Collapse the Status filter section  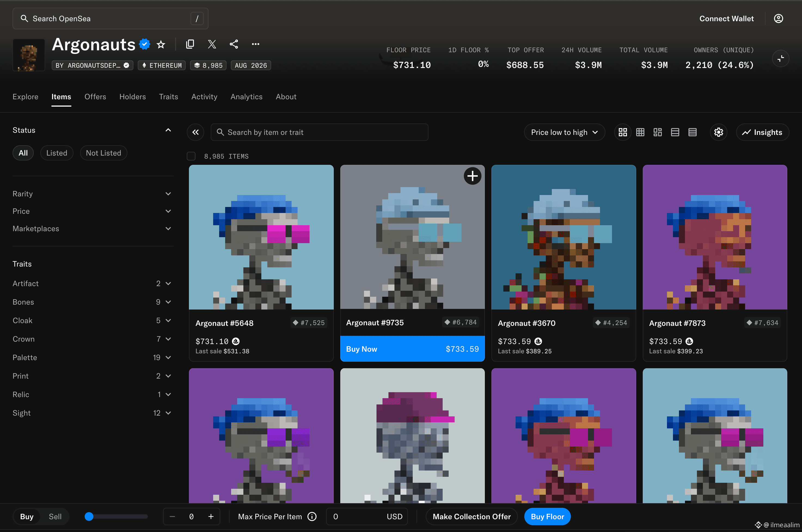coord(168,130)
